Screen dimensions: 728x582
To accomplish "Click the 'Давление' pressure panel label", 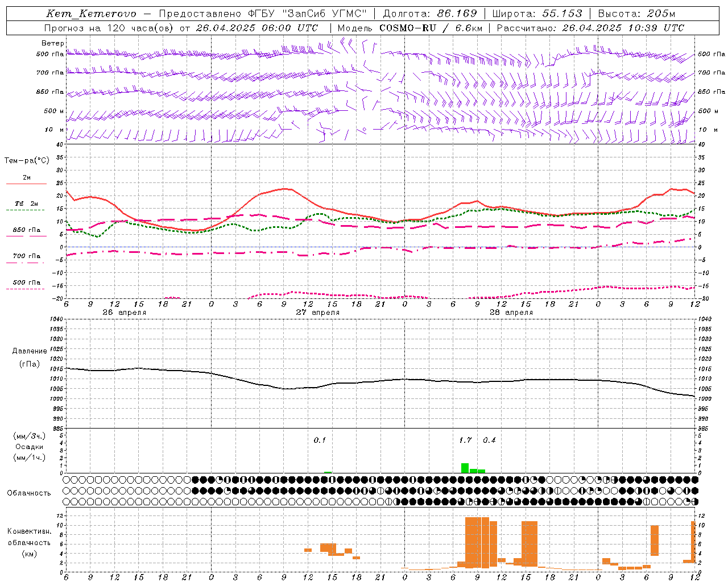I will [x=30, y=351].
